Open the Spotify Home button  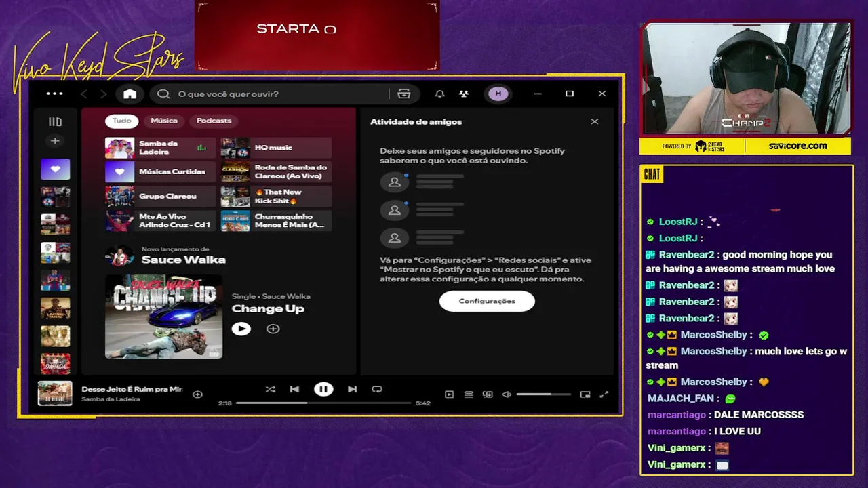(x=130, y=94)
